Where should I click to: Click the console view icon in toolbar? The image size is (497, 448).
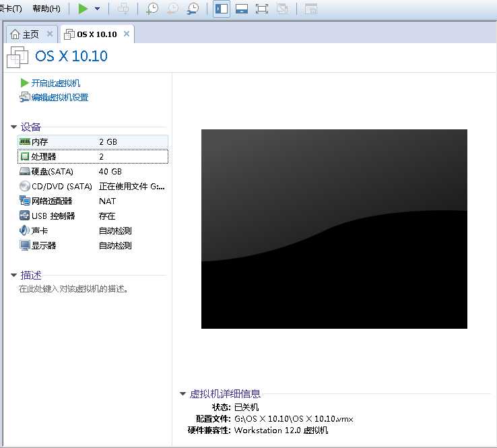pos(311,9)
